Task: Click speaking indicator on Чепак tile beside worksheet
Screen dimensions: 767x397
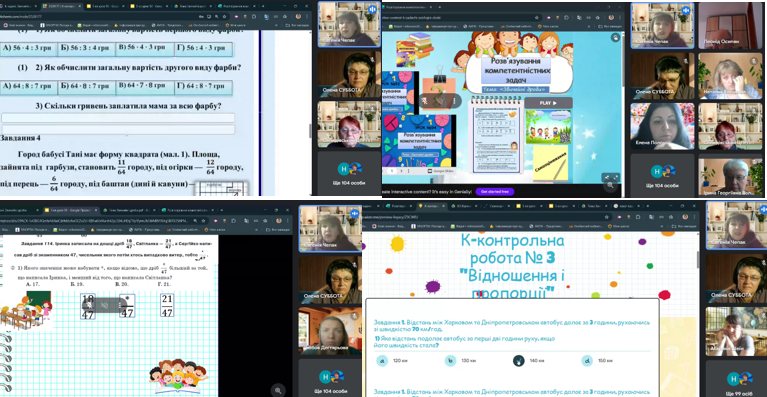Action: [x=373, y=9]
